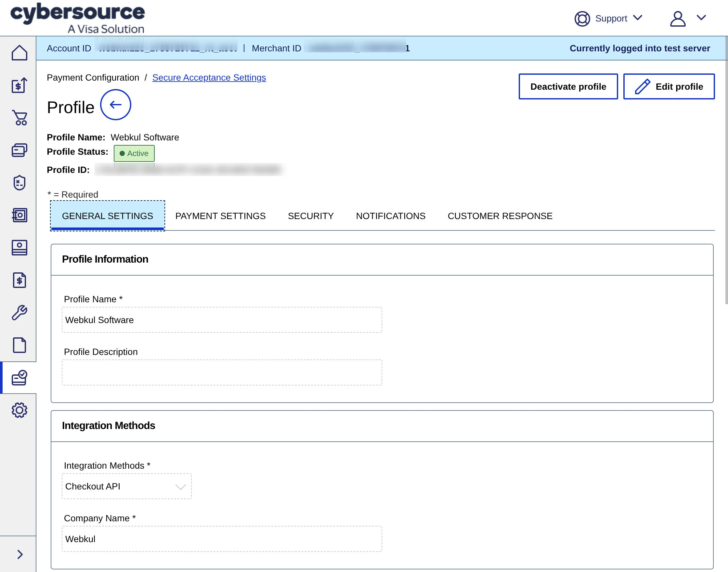Viewport: 728px width, 572px height.
Task: Open the shield fraud management sidebar icon
Action: point(19,183)
